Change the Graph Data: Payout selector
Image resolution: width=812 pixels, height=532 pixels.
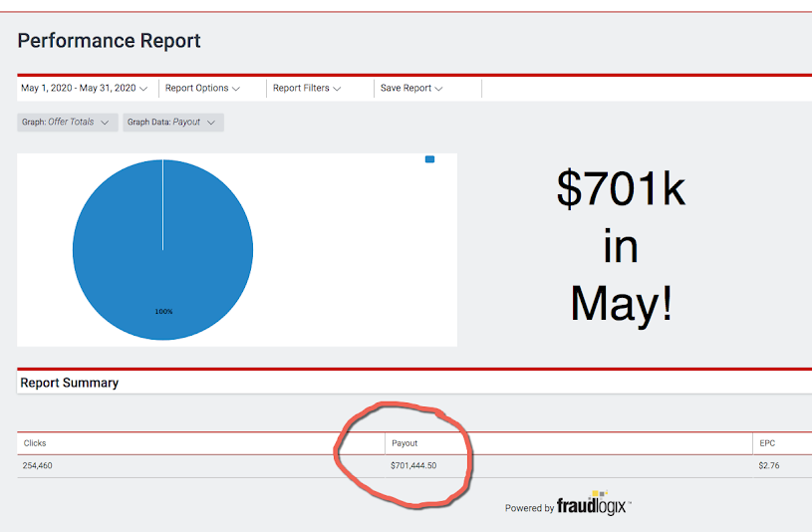(x=173, y=123)
